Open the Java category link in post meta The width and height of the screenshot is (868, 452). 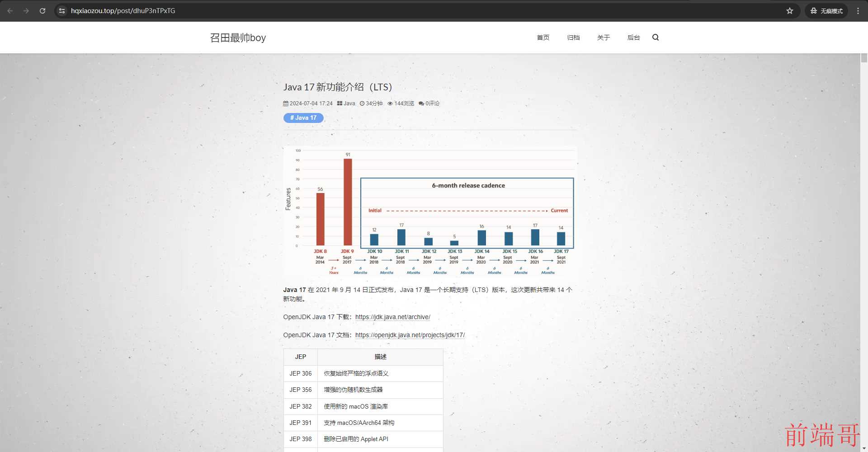click(x=349, y=104)
